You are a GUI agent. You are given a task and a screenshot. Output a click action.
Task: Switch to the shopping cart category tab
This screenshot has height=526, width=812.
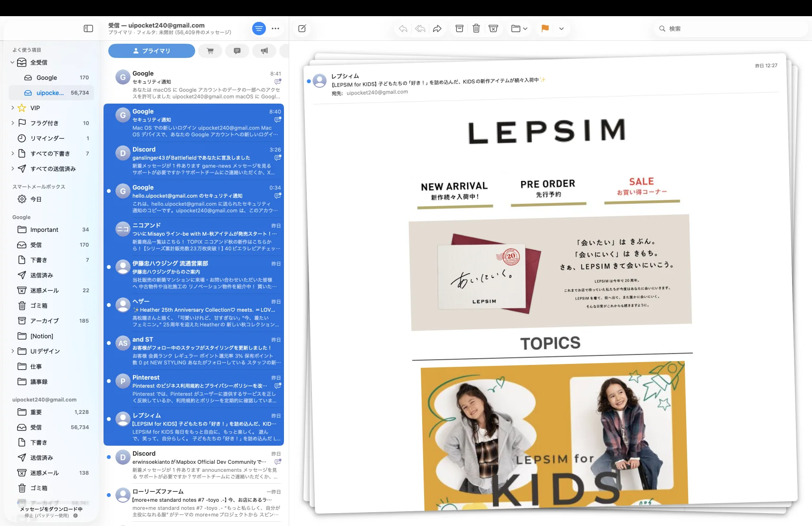coord(210,51)
